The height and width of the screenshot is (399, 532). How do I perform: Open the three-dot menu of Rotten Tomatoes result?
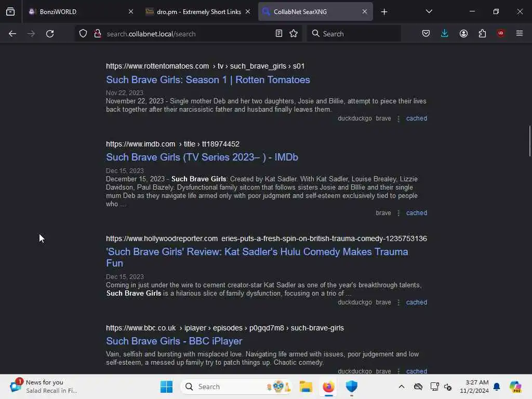(x=398, y=119)
